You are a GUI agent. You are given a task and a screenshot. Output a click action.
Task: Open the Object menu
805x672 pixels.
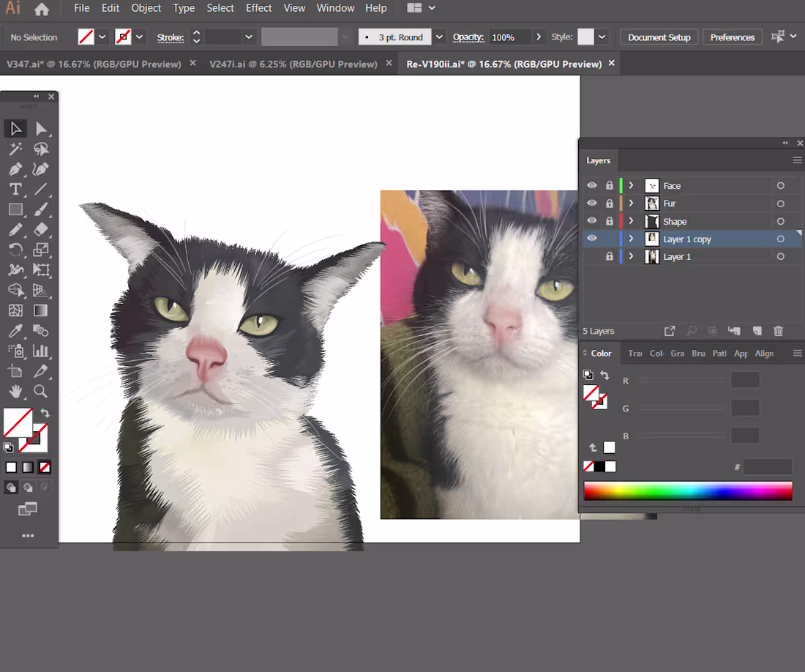tap(146, 8)
